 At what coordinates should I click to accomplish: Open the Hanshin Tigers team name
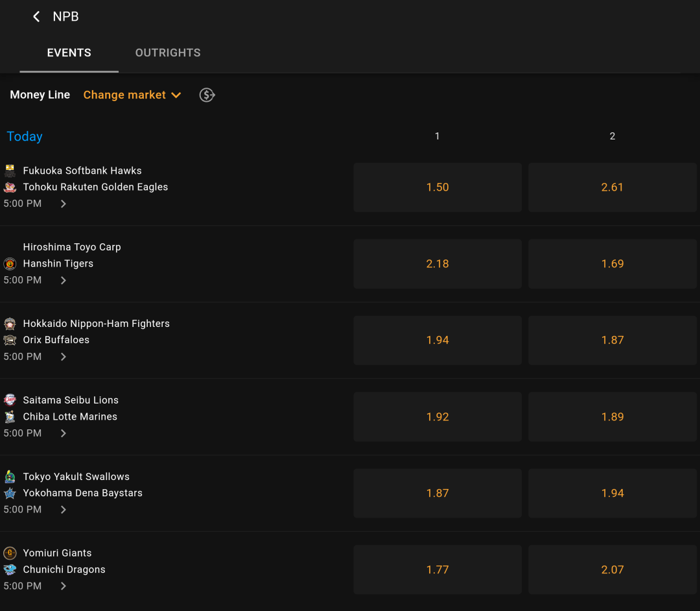pos(58,263)
